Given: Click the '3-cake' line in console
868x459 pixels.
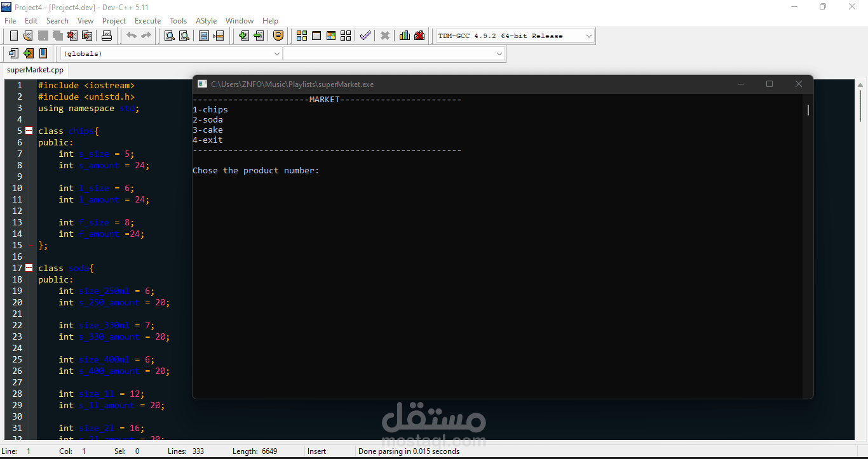Looking at the screenshot, I should 208,130.
